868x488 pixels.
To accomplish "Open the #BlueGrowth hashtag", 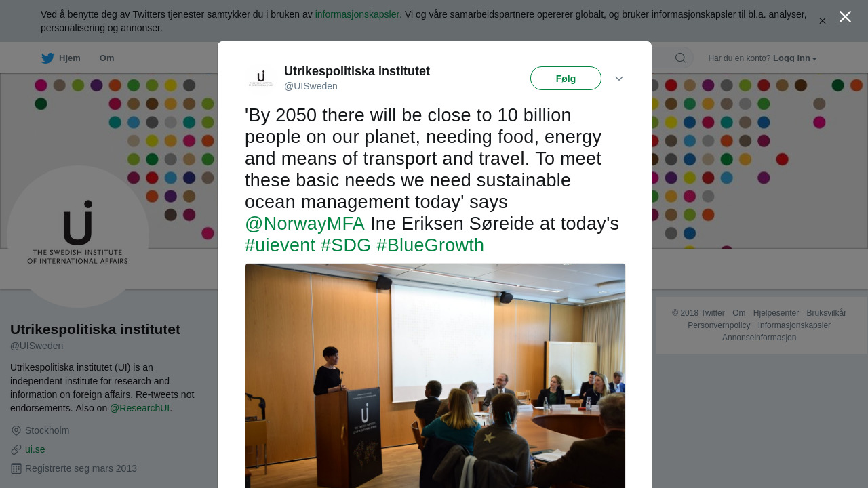I will (430, 245).
